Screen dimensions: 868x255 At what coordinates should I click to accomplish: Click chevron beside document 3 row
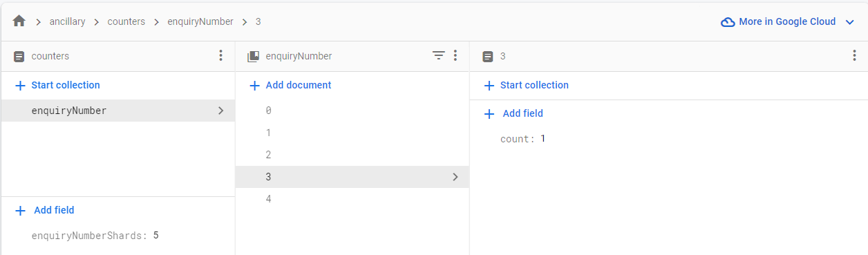coord(455,177)
